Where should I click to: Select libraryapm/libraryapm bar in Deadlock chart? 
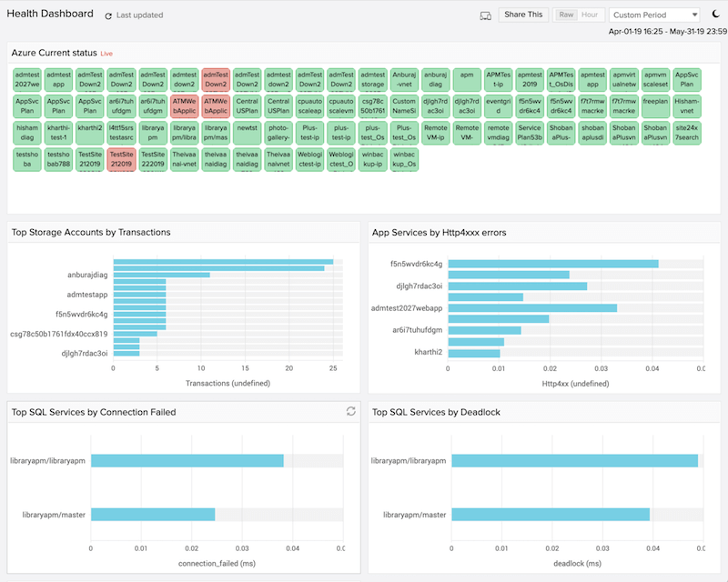point(575,460)
